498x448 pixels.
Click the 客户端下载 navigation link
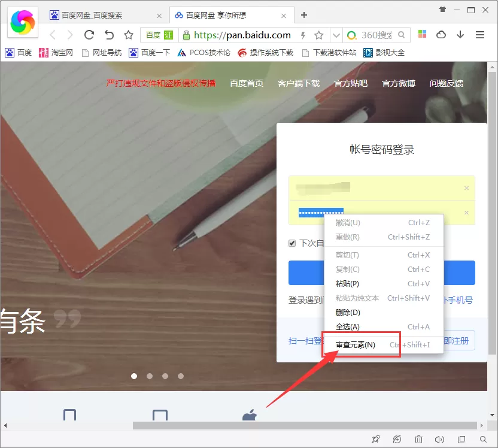pyautogui.click(x=299, y=83)
